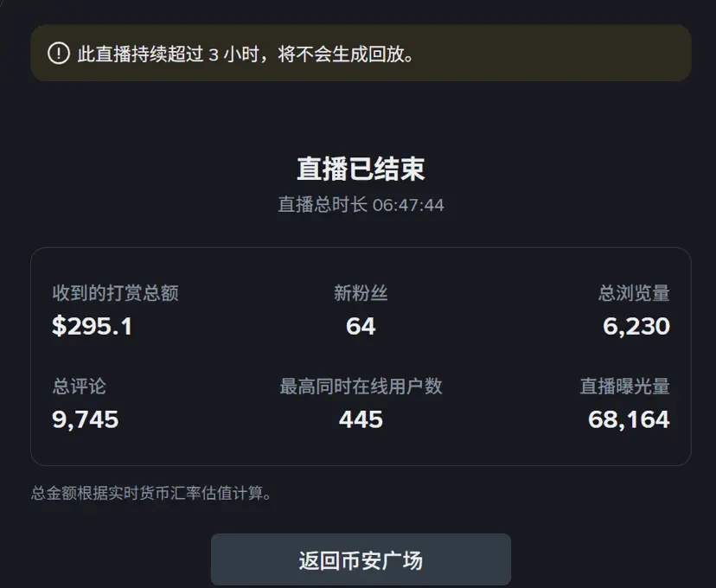The image size is (716, 588).
Task: Click the live exposure value 68,164
Action: (x=629, y=419)
